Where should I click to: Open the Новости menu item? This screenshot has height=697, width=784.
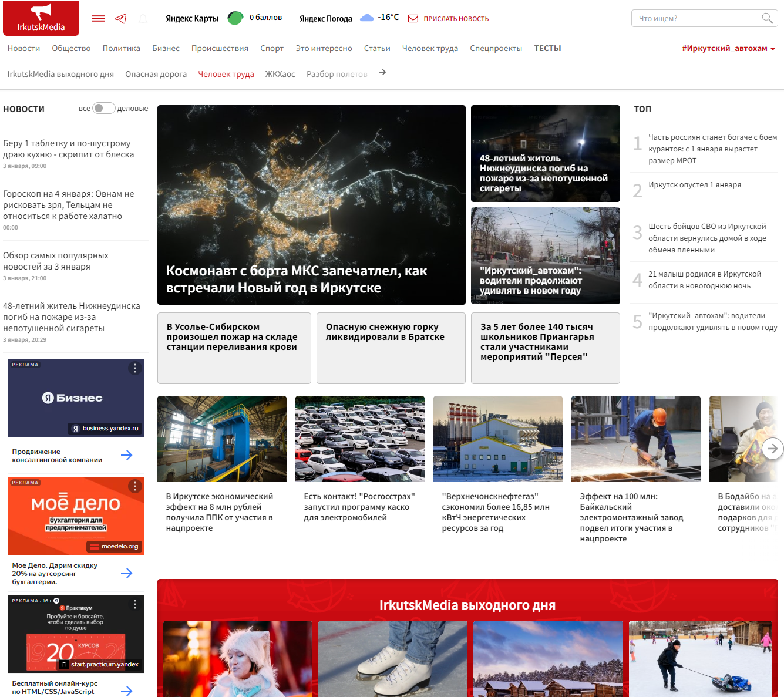23,49
